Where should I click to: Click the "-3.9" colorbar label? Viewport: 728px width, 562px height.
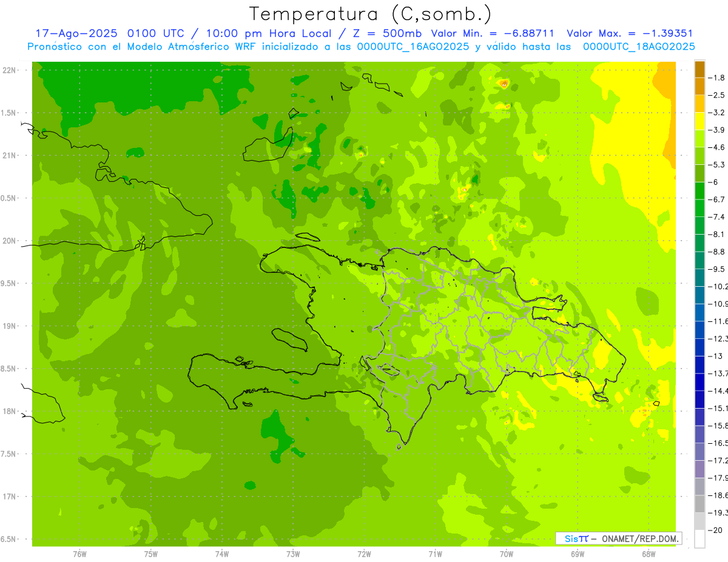pos(718,130)
